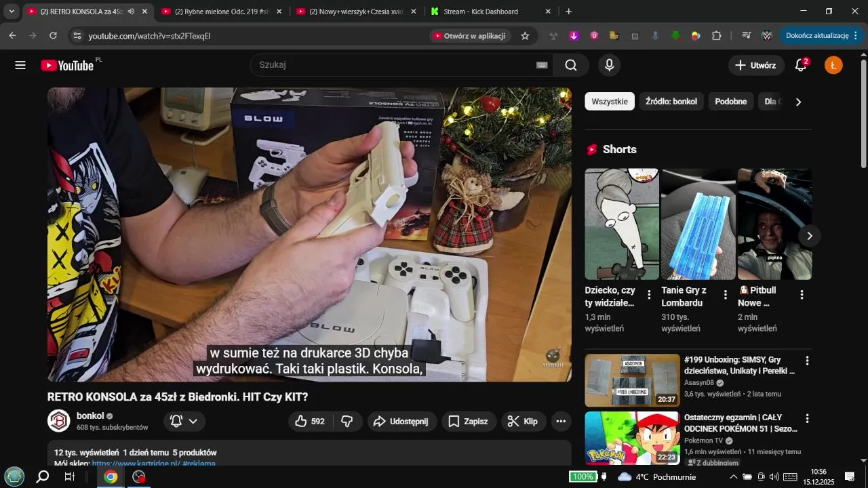Viewport: 868px width, 488px height.
Task: Open the weather widget showing 4°C Pochmurnie
Action: coord(656,476)
